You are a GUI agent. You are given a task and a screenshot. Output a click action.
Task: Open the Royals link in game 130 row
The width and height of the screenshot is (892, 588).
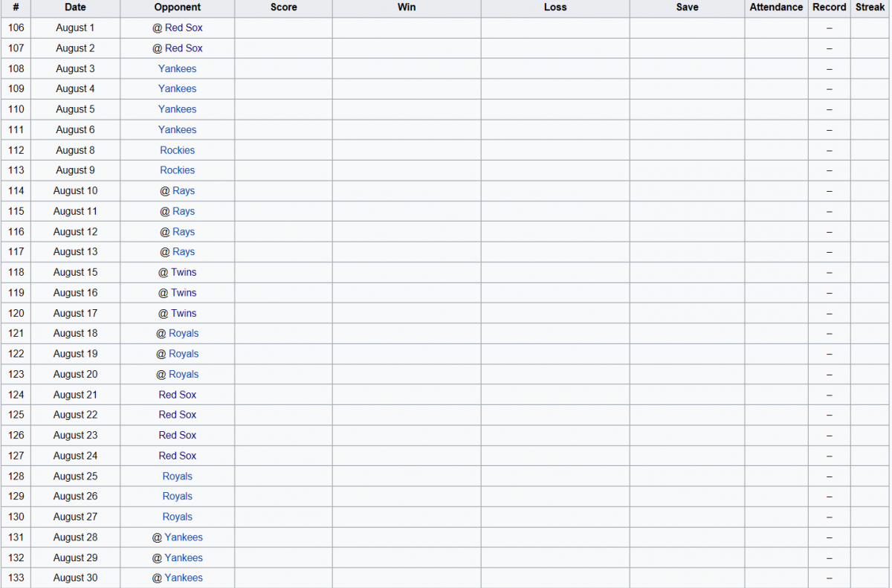[177, 517]
